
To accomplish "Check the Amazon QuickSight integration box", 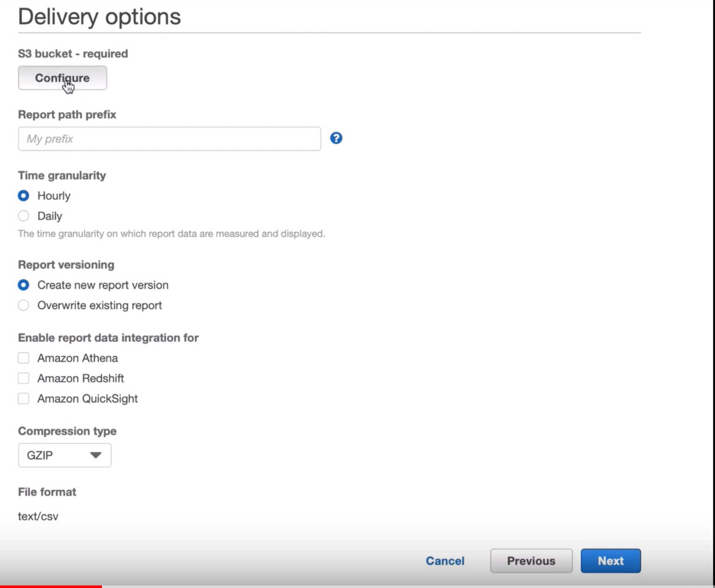I will click(23, 399).
